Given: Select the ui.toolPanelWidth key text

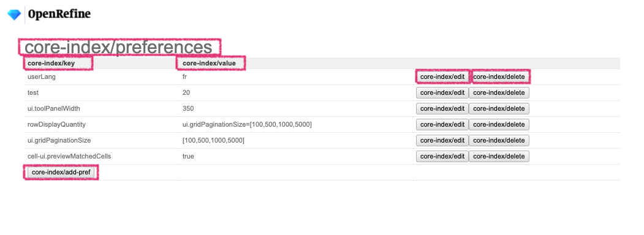Looking at the screenshot, I should (x=54, y=109).
